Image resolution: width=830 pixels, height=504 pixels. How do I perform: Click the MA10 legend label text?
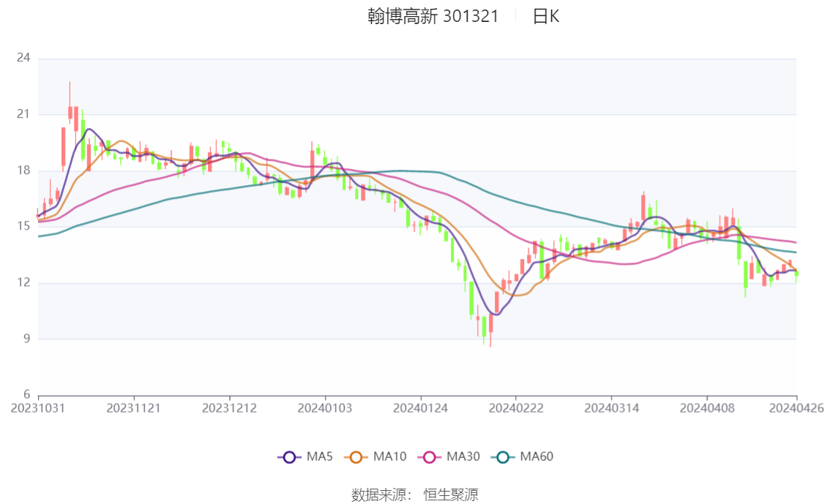tap(389, 457)
